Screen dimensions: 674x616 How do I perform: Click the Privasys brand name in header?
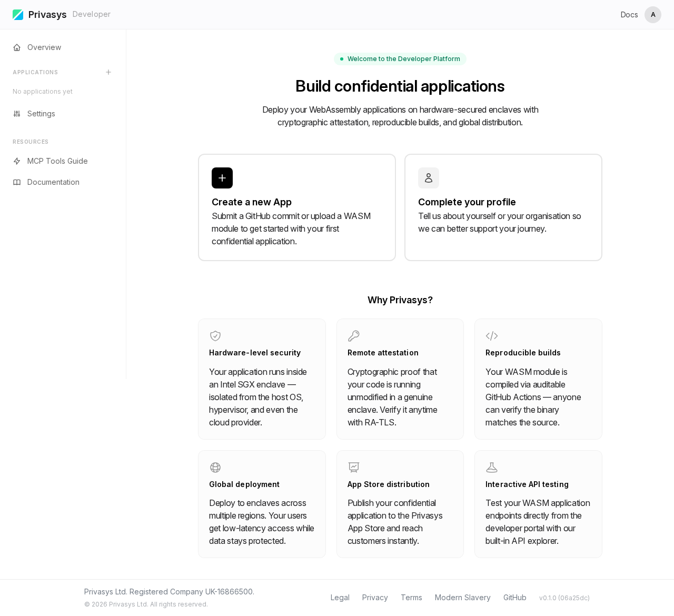click(x=47, y=15)
